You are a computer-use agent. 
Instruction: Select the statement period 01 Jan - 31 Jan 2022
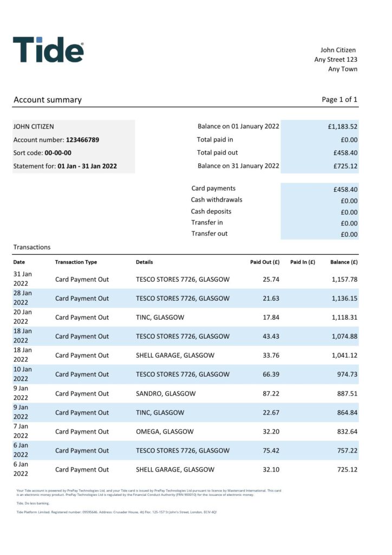coord(87,166)
